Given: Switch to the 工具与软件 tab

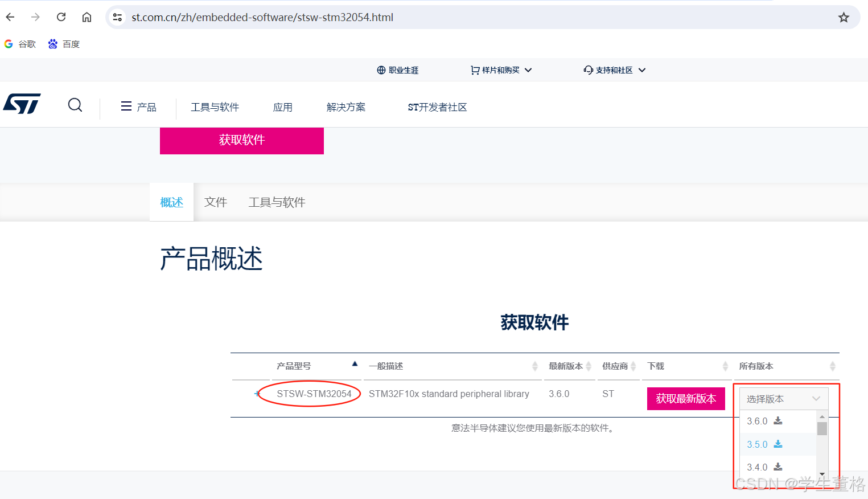Looking at the screenshot, I should pos(277,202).
